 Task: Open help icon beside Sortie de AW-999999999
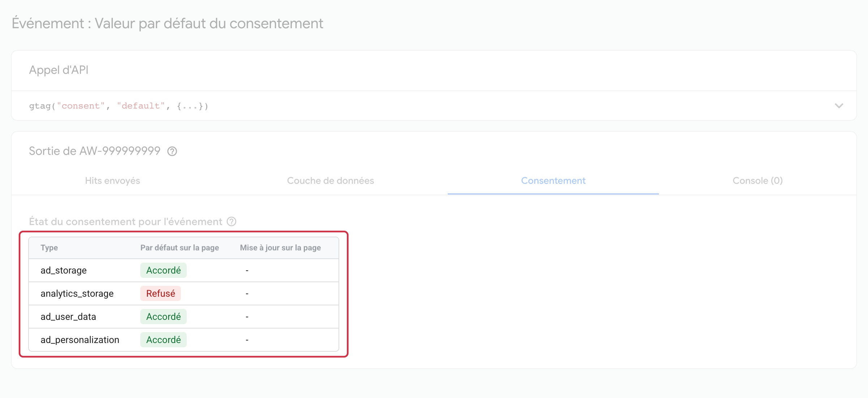[172, 151]
